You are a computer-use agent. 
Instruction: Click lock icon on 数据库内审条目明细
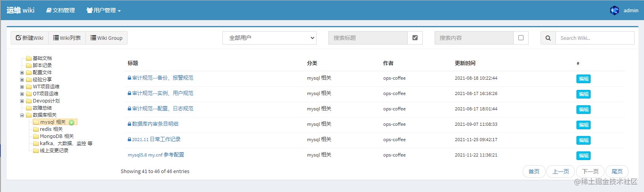pos(130,124)
